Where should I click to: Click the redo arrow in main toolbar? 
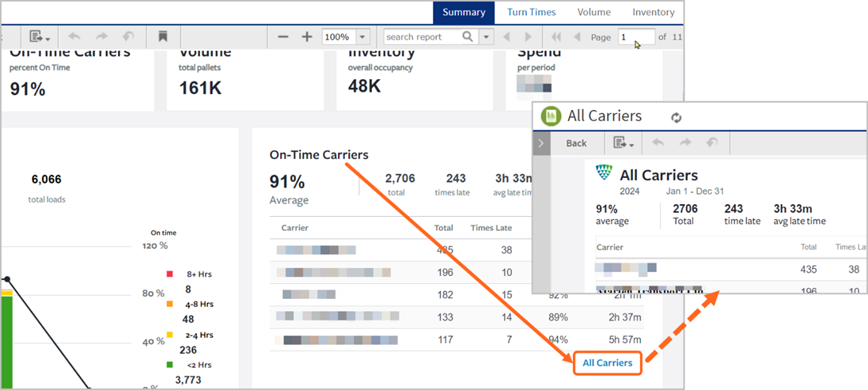(101, 37)
